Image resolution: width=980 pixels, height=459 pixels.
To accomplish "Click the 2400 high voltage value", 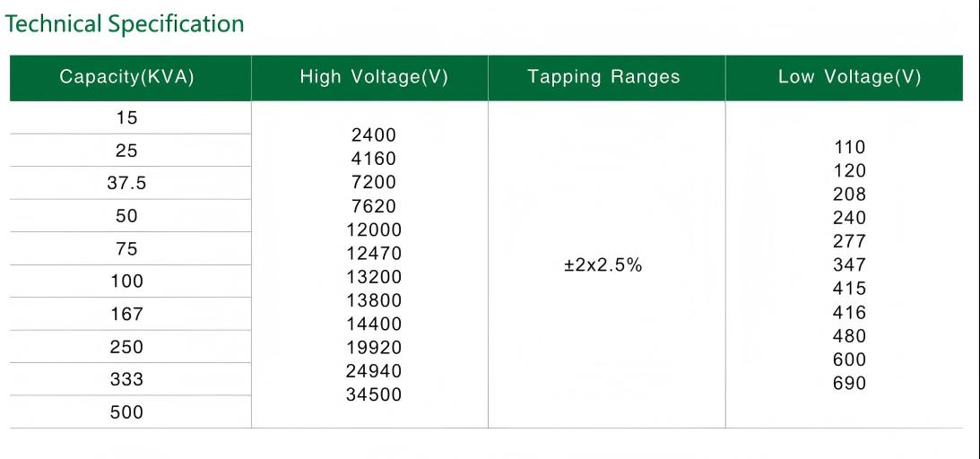I will 374,135.
